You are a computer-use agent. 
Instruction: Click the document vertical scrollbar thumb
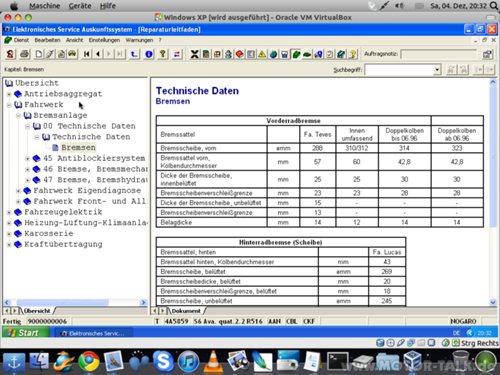(x=493, y=157)
